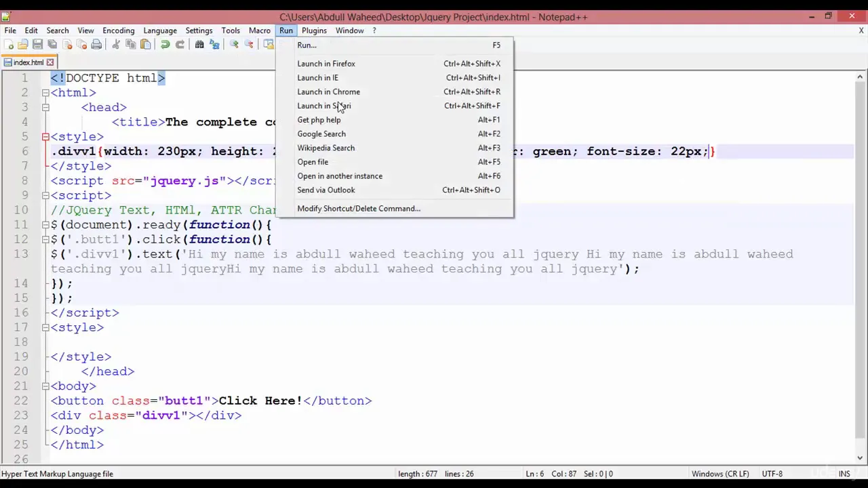Open the View menu
Screen dimensions: 868x488
point(85,30)
